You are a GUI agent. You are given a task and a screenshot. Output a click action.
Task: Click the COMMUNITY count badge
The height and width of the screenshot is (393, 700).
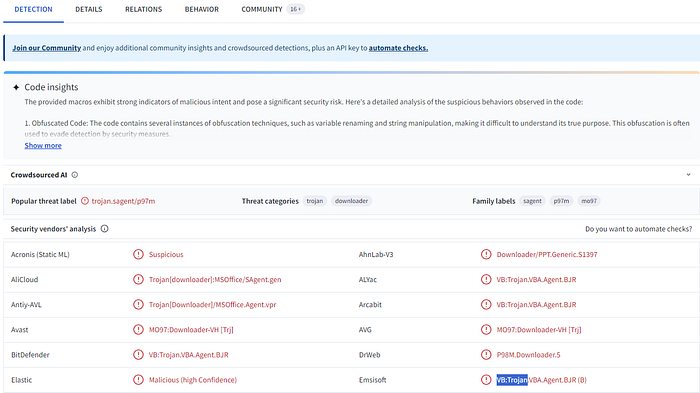[x=296, y=9]
